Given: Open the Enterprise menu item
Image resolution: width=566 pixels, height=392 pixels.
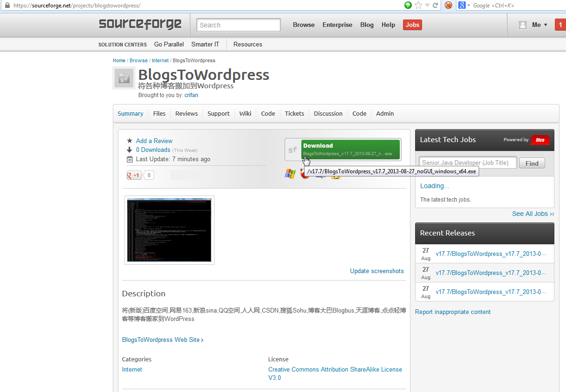Looking at the screenshot, I should click(338, 25).
